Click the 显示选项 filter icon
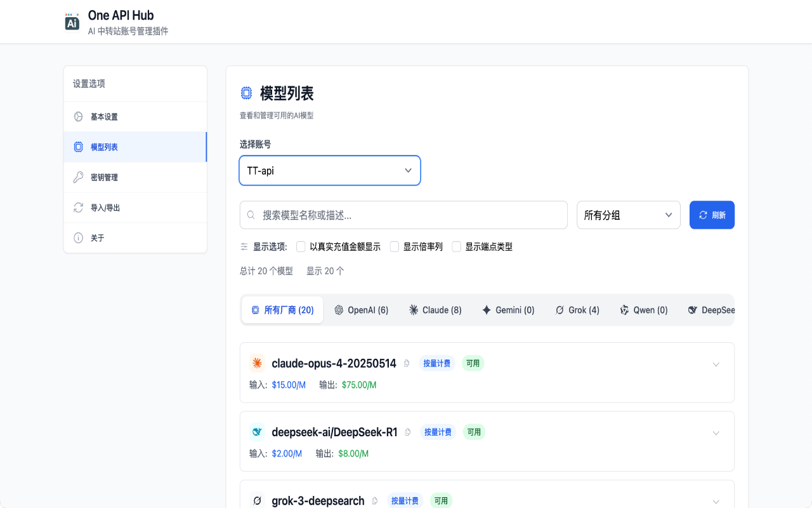812x508 pixels. click(x=244, y=246)
